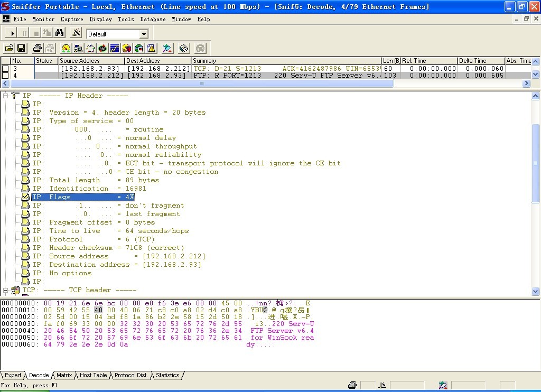
Task: Open the Tools menu
Action: click(x=126, y=19)
